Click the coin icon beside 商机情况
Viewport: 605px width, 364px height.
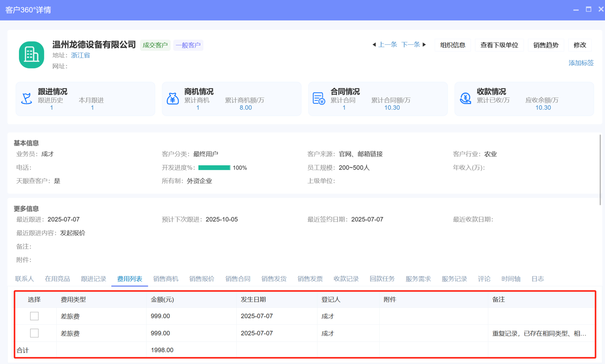(x=173, y=98)
